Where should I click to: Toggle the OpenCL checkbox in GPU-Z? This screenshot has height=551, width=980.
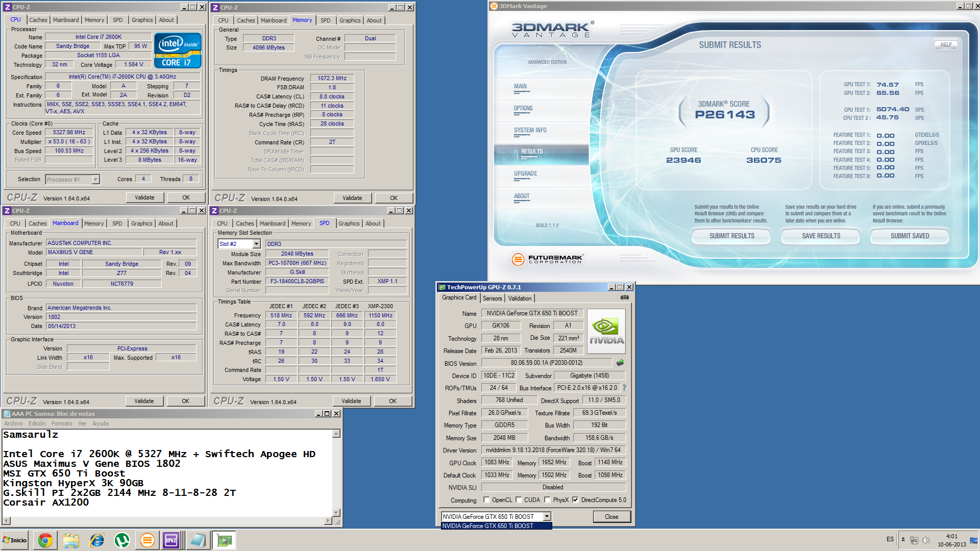click(x=486, y=500)
